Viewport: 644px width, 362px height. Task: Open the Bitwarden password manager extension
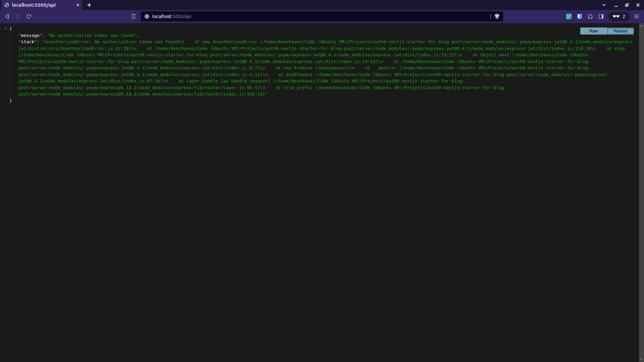(579, 16)
